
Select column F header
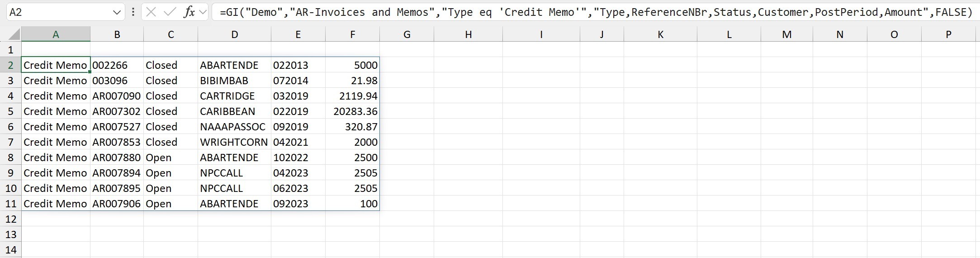tap(352, 35)
